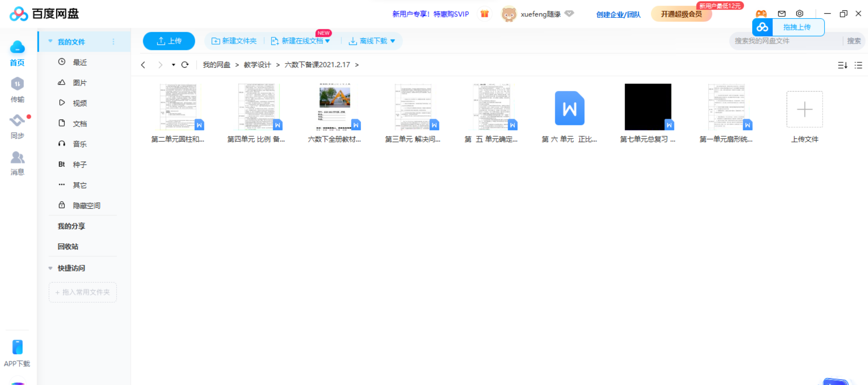Click the 上传文件 plus tile

click(804, 109)
